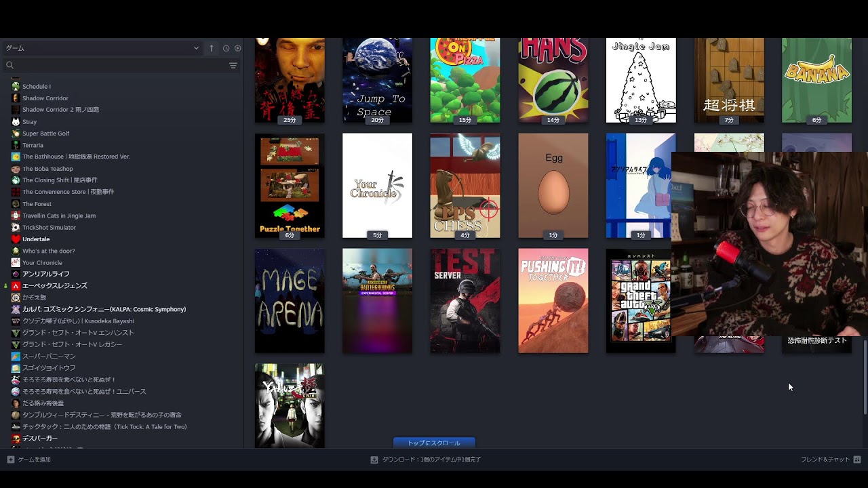Open the TrickShot Simulator icon in list
The image size is (868, 488).
[16, 227]
